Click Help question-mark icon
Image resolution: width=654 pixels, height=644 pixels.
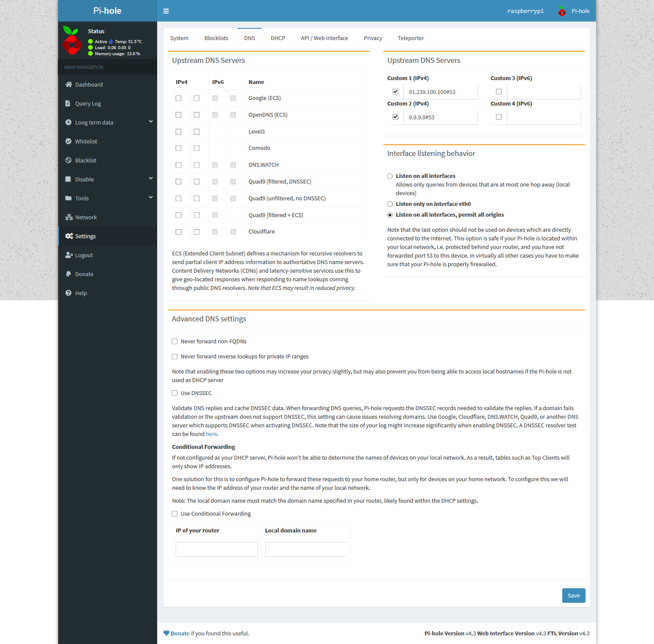pos(68,293)
